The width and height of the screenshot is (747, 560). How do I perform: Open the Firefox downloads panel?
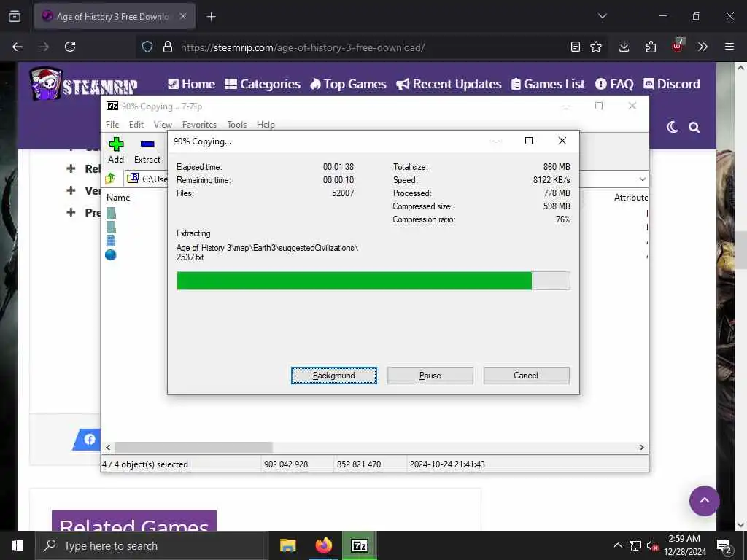tap(624, 47)
